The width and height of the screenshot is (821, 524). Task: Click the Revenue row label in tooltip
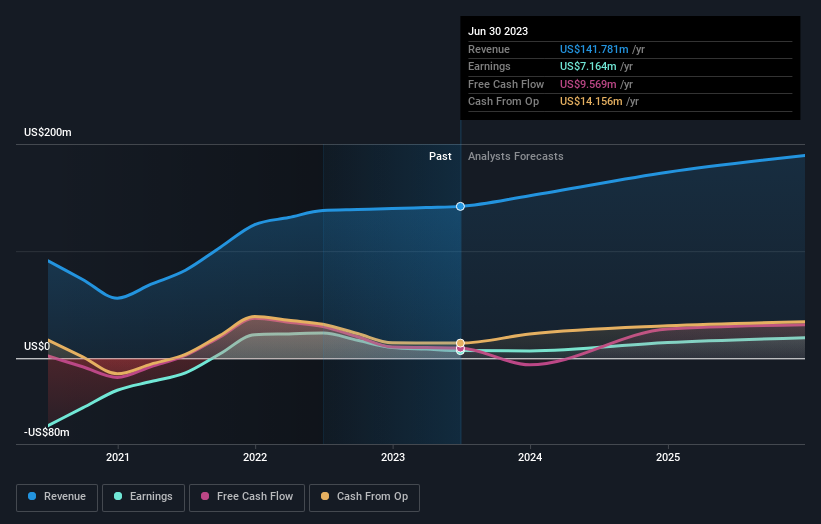[489, 49]
